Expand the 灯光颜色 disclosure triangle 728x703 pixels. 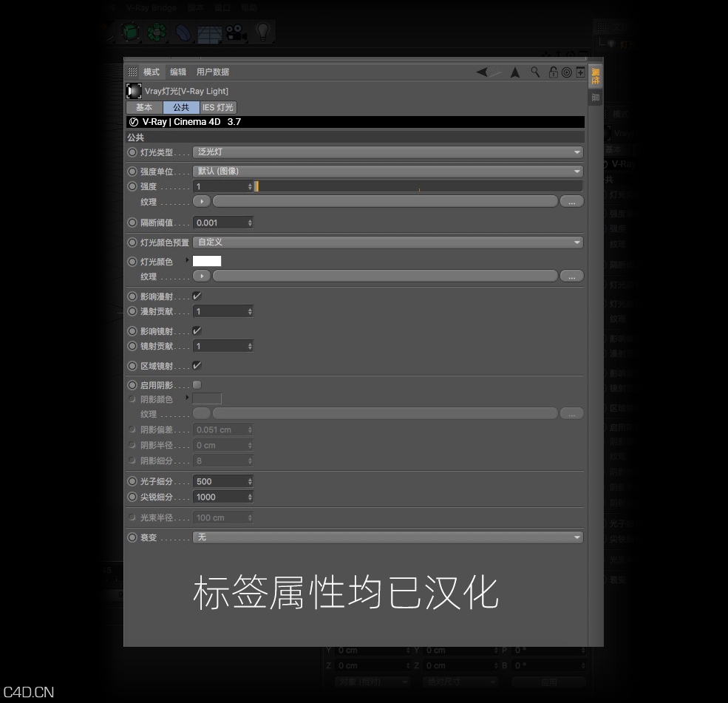point(187,260)
